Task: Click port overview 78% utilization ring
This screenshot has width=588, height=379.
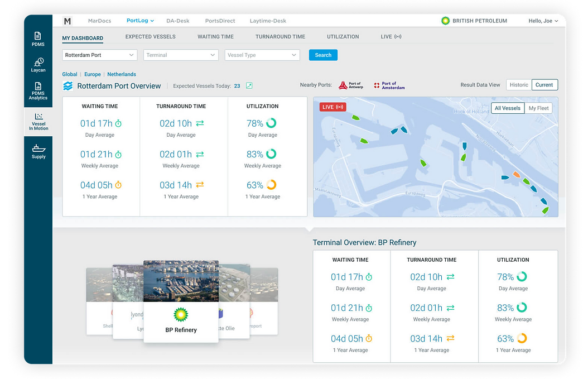Action: (x=271, y=123)
